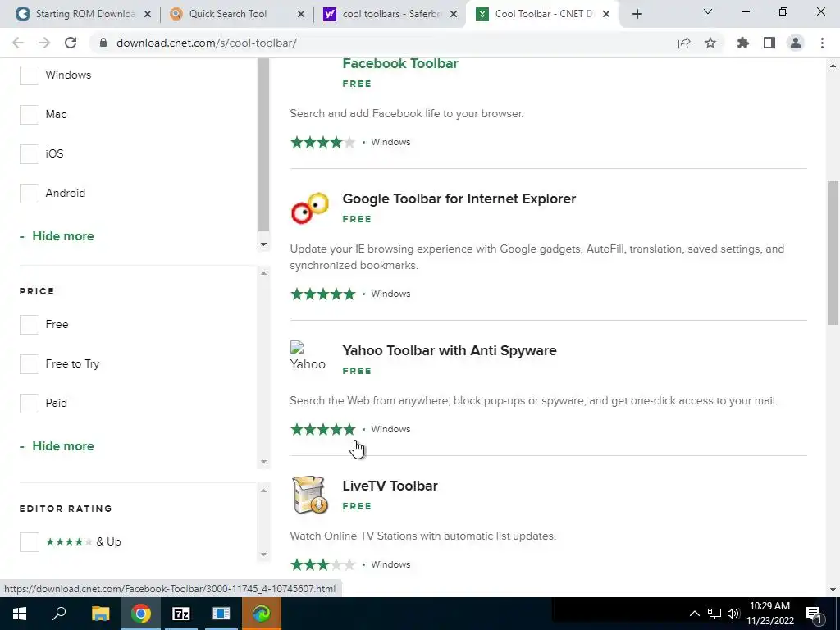840x630 pixels.
Task: Click the volume speaker tray icon
Action: click(733, 614)
